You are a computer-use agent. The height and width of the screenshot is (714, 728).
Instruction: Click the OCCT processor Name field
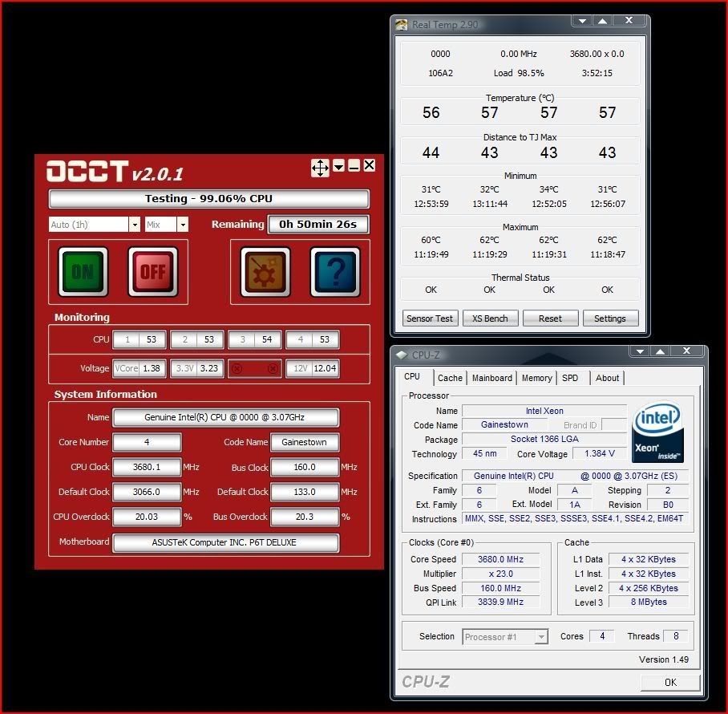pyautogui.click(x=225, y=418)
